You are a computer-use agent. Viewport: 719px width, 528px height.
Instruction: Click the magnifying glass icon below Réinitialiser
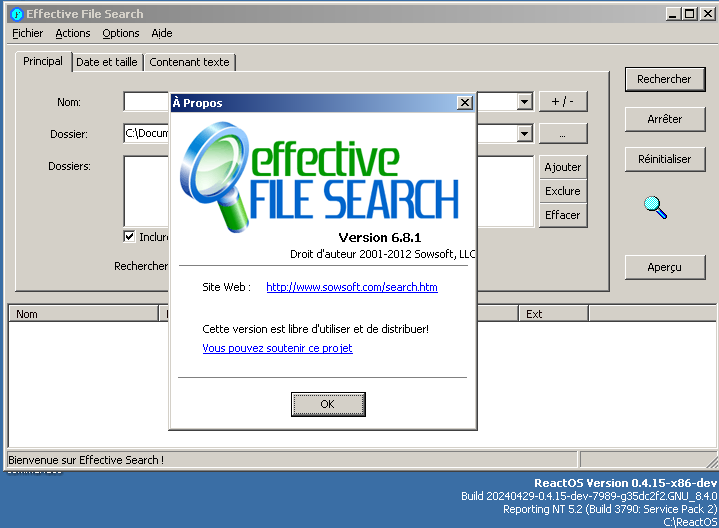tap(656, 207)
